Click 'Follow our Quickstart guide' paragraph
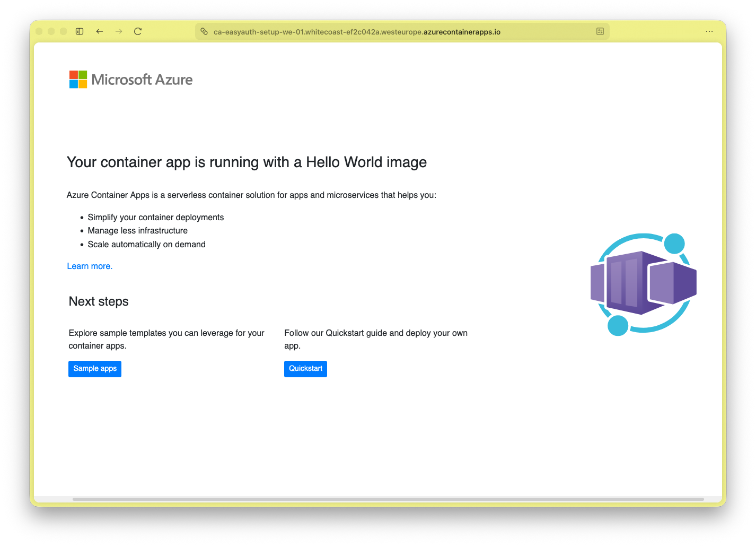This screenshot has width=756, height=546. [376, 339]
